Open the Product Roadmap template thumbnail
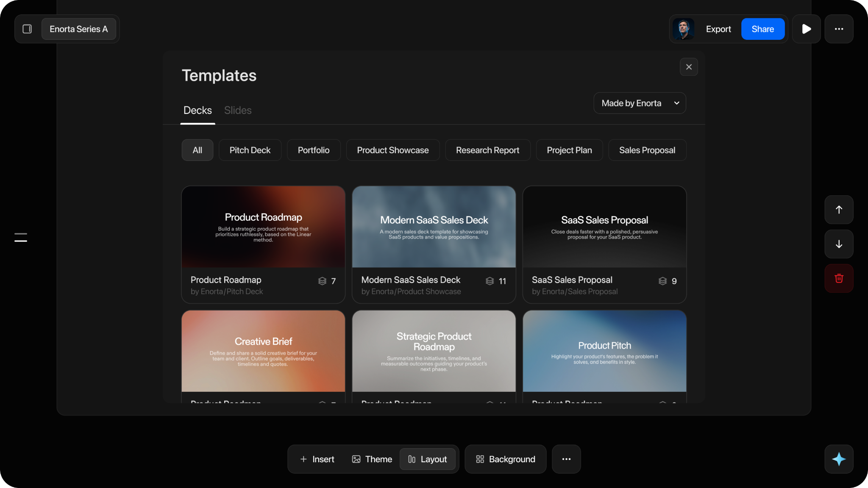Image resolution: width=868 pixels, height=488 pixels. (x=263, y=227)
